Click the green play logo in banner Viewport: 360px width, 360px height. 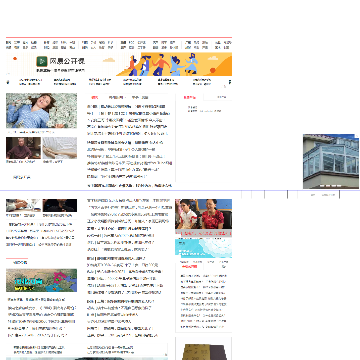(42, 61)
